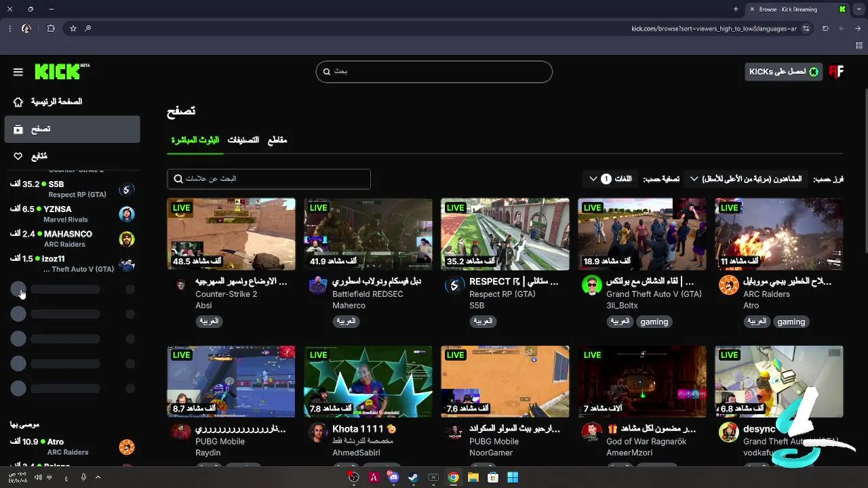Click the Maherco streamer avatar
The image size is (868, 488).
pos(317,285)
